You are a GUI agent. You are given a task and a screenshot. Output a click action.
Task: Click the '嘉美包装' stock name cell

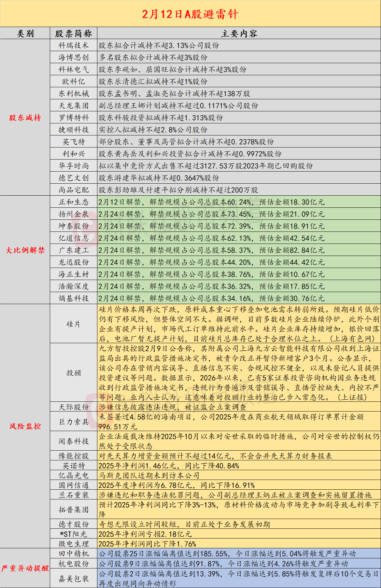tap(74, 578)
